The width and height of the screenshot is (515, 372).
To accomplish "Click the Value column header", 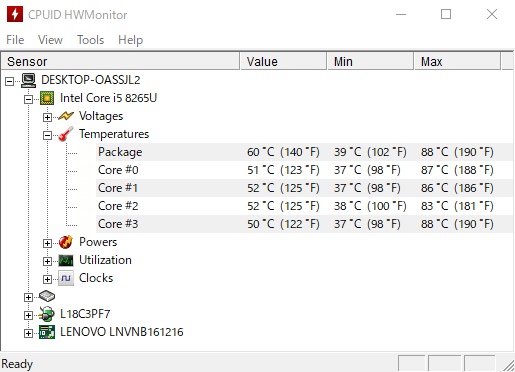I will point(283,61).
